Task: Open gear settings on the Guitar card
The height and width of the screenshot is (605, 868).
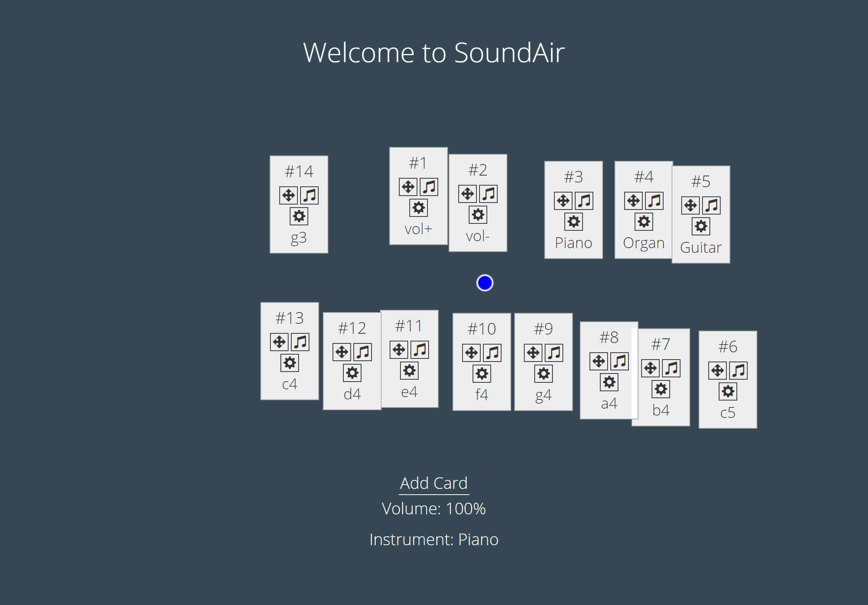Action: pyautogui.click(x=701, y=226)
